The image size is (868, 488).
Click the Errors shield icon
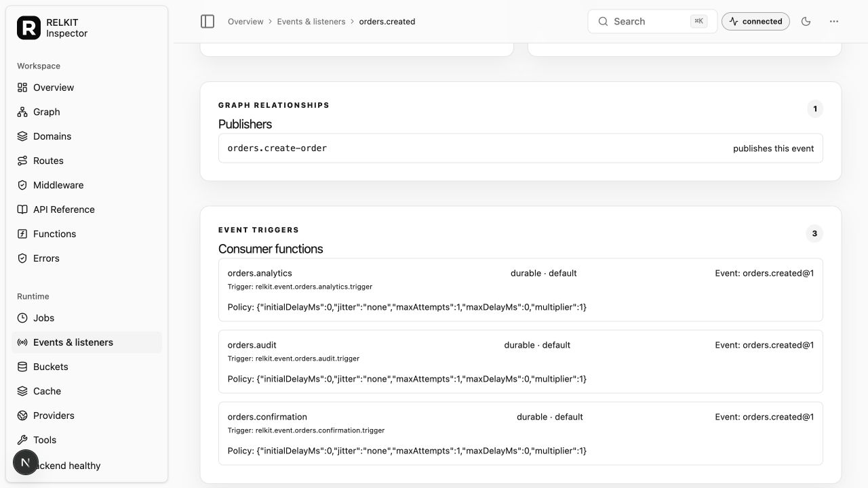click(22, 258)
